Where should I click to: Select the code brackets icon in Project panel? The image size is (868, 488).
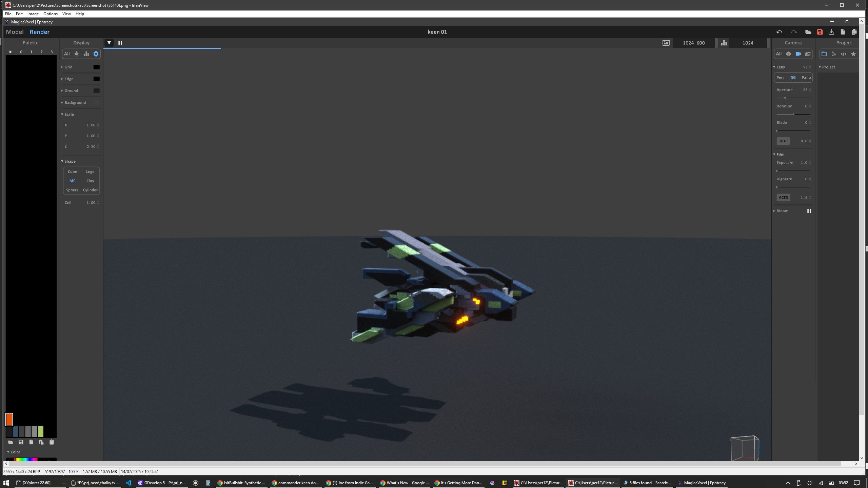pos(844,54)
